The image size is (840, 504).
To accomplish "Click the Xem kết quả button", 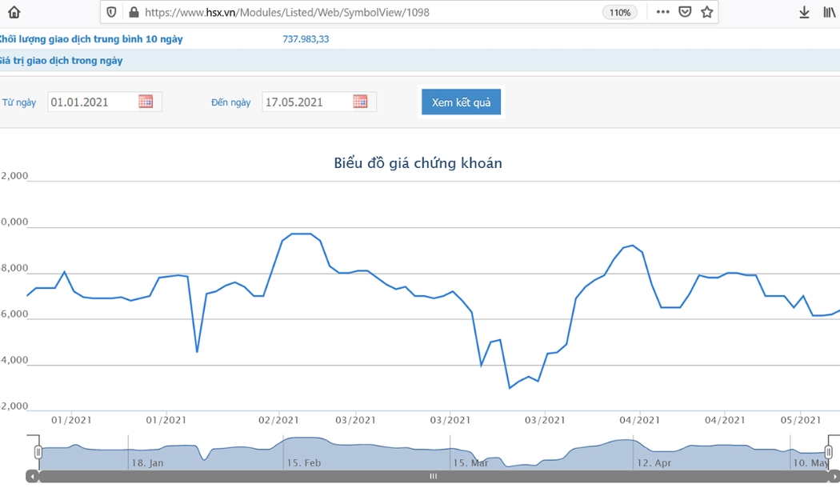I will (462, 102).
